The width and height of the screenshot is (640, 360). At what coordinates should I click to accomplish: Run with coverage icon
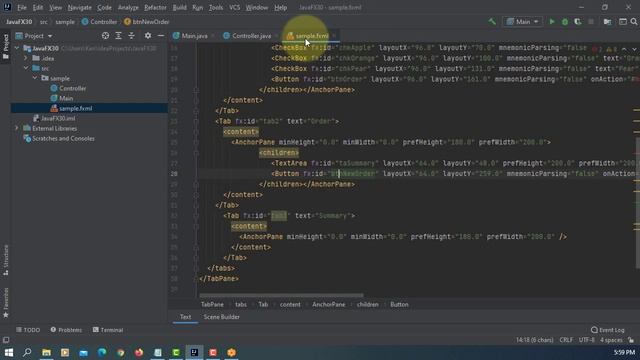[x=578, y=22]
